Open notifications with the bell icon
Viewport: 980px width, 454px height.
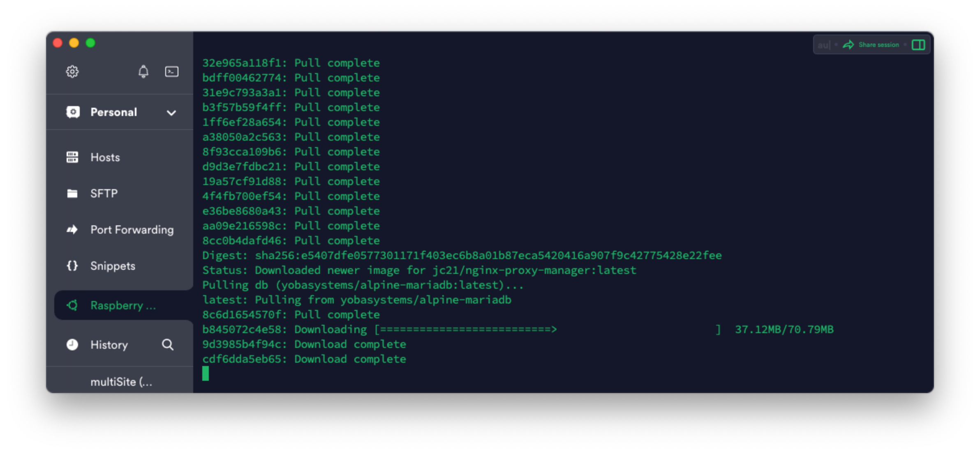[143, 72]
